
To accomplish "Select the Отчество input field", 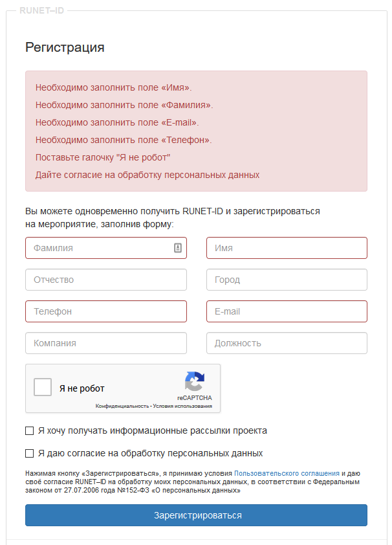I will pos(105,280).
